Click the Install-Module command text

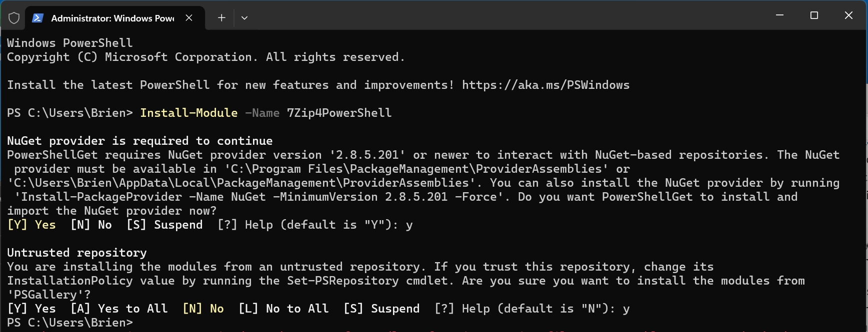(x=188, y=113)
